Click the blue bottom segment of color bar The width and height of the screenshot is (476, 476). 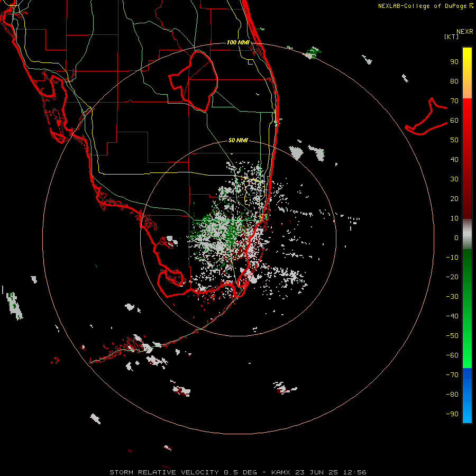pyautogui.click(x=467, y=396)
